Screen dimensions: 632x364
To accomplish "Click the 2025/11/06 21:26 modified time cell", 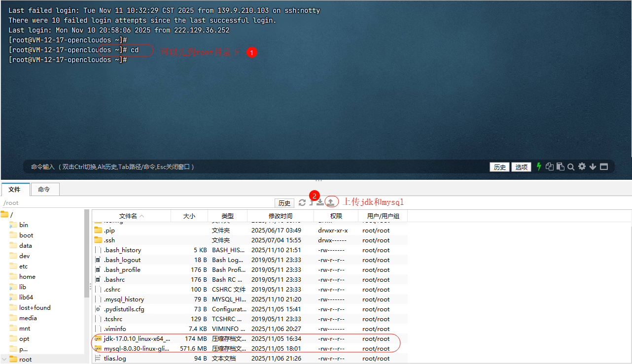I will coord(277,358).
